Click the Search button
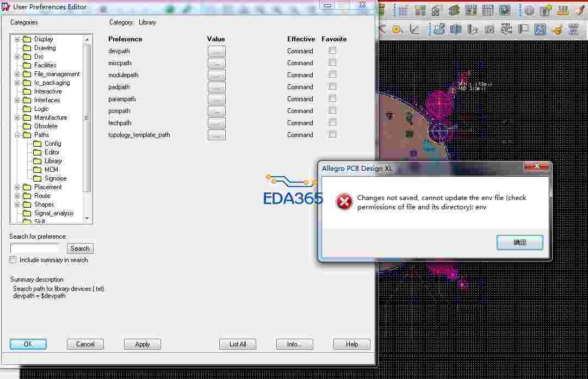588x379 pixels. tap(80, 248)
